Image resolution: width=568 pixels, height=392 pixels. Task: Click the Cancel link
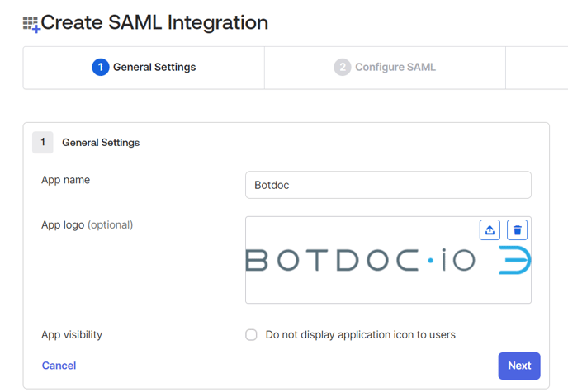click(x=59, y=365)
